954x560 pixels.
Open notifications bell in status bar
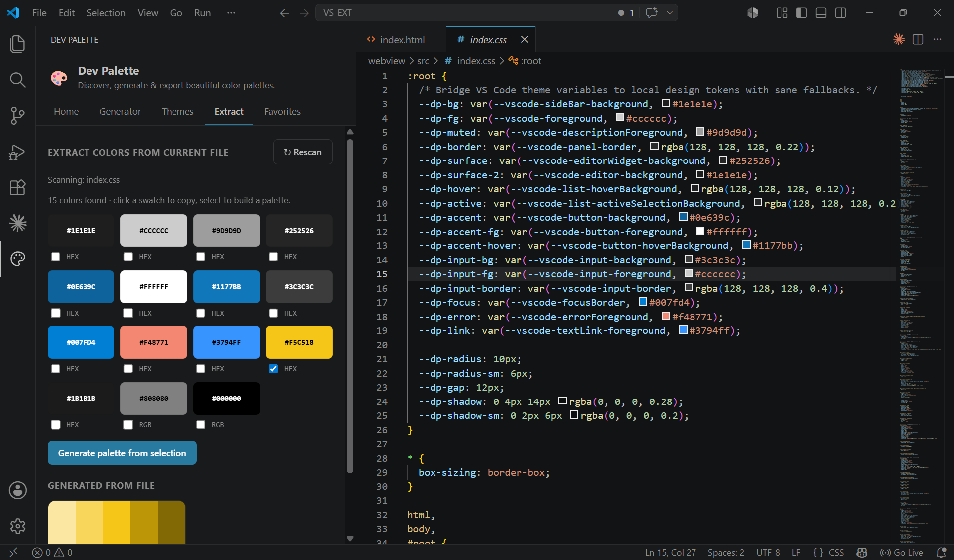click(941, 552)
